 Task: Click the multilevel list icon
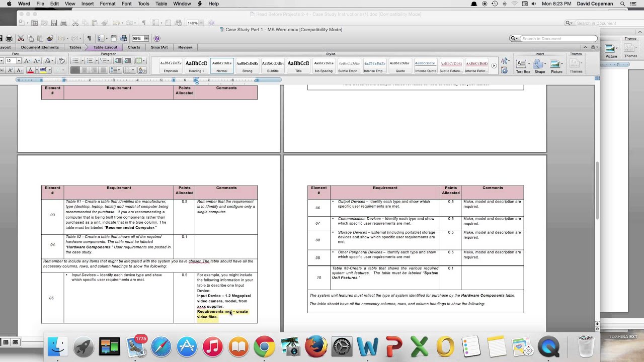click(104, 60)
